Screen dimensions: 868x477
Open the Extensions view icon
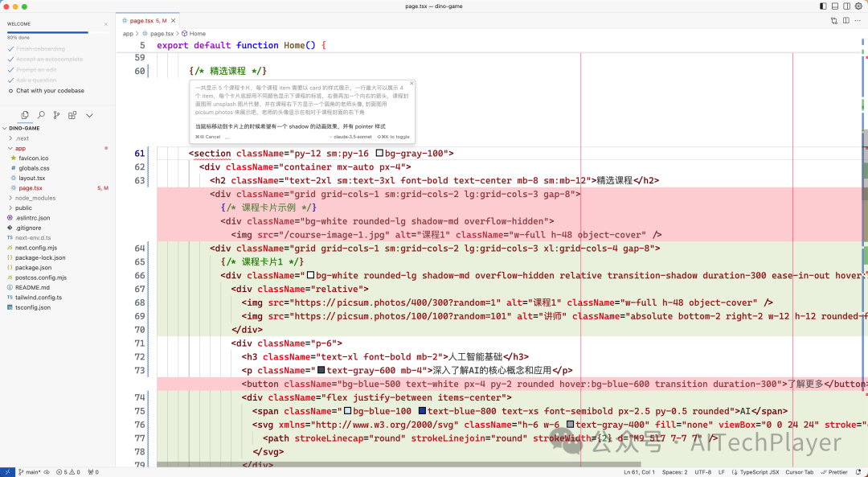tap(72, 115)
